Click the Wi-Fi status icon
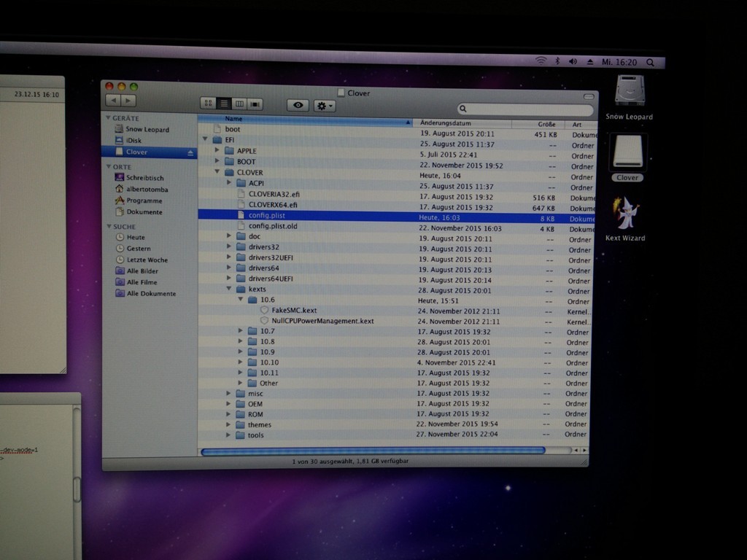The width and height of the screenshot is (747, 560). tap(541, 61)
